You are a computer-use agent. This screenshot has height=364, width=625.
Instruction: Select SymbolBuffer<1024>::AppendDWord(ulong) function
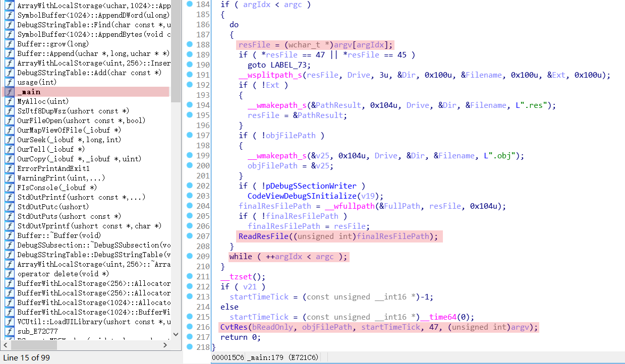click(x=93, y=15)
